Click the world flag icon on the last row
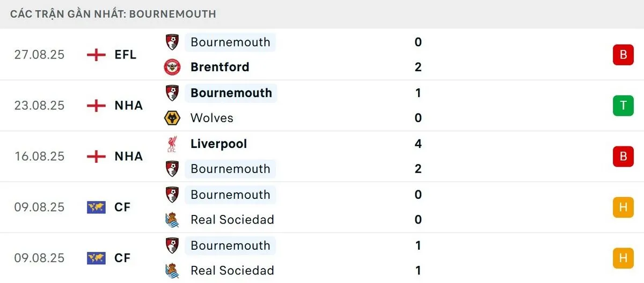 pos(96,258)
